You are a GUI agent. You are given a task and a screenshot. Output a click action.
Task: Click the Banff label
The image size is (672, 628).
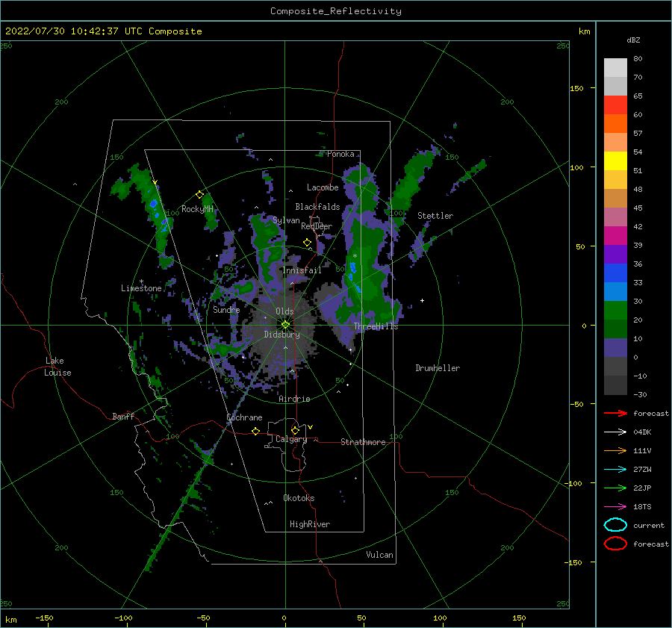pos(123,416)
